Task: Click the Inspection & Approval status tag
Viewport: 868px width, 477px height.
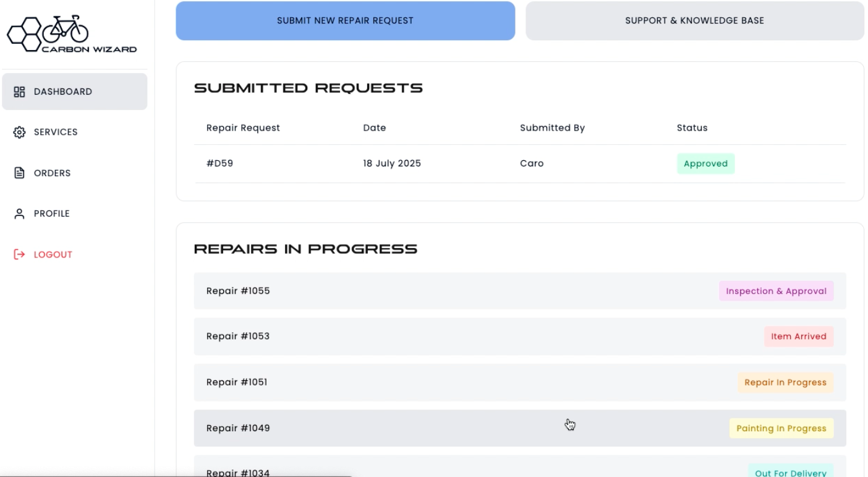Action: [776, 291]
